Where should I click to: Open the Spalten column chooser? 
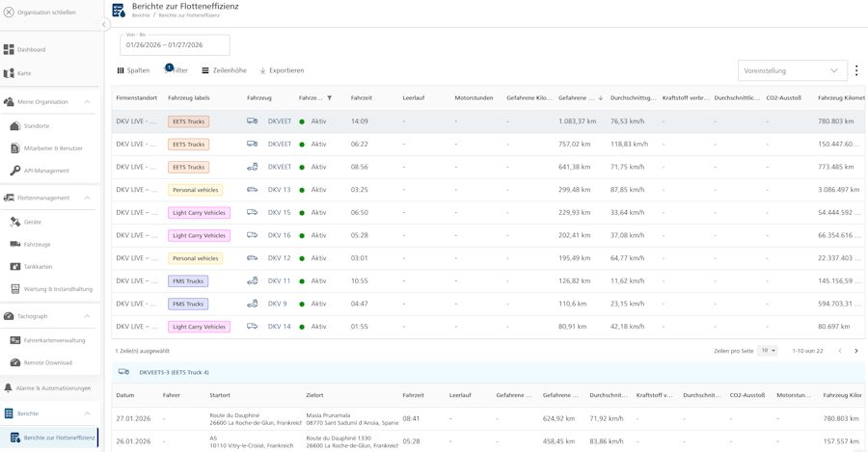134,70
